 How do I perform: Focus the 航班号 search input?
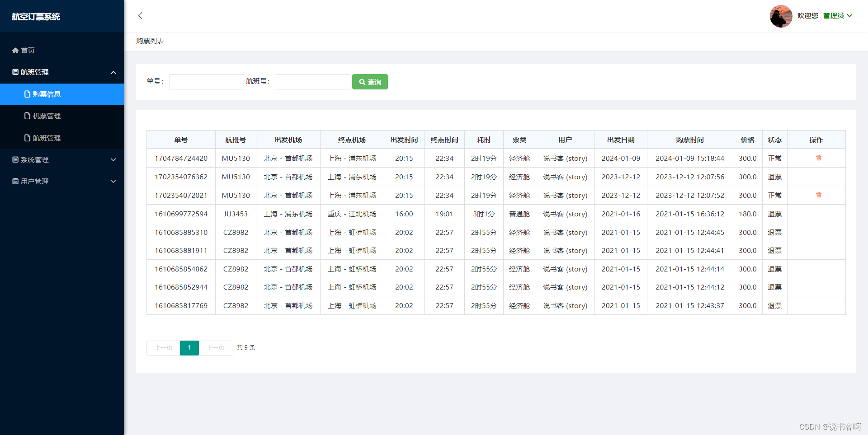(x=313, y=82)
